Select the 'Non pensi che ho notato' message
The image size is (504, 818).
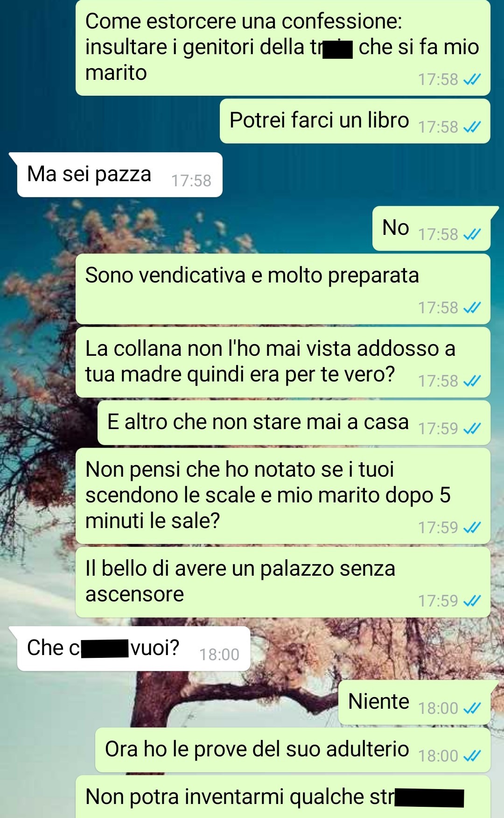tap(283, 496)
